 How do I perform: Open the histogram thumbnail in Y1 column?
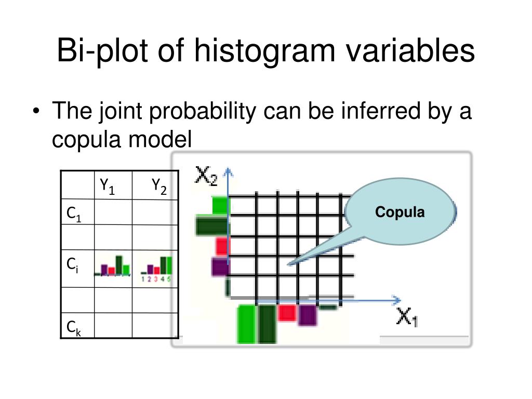pos(112,266)
